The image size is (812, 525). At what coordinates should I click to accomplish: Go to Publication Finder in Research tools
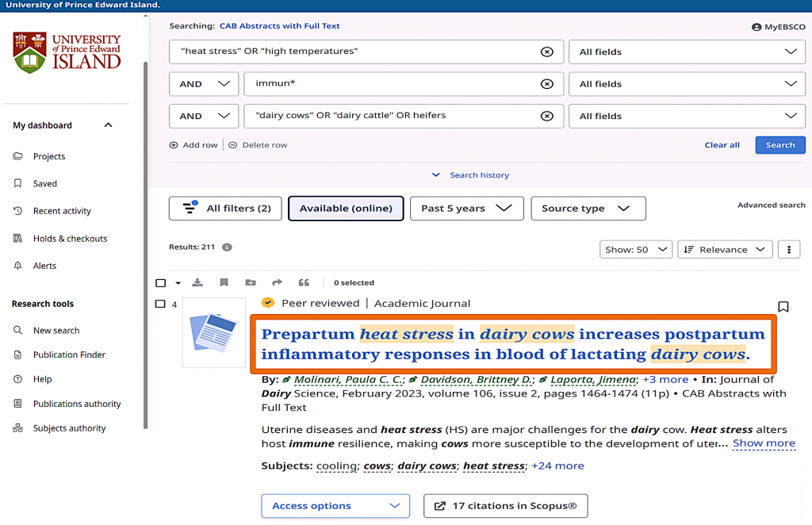(69, 354)
